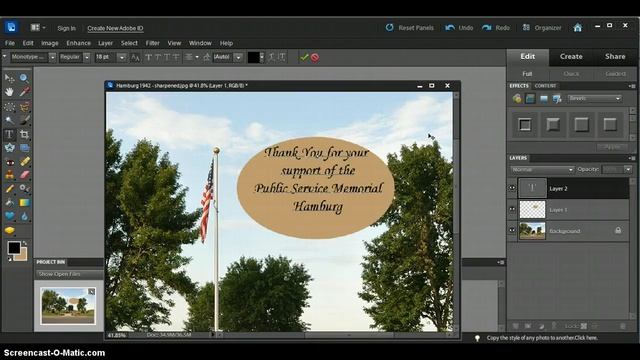640x360 pixels.
Task: Toggle anti-aliased text option
Action: point(135,58)
